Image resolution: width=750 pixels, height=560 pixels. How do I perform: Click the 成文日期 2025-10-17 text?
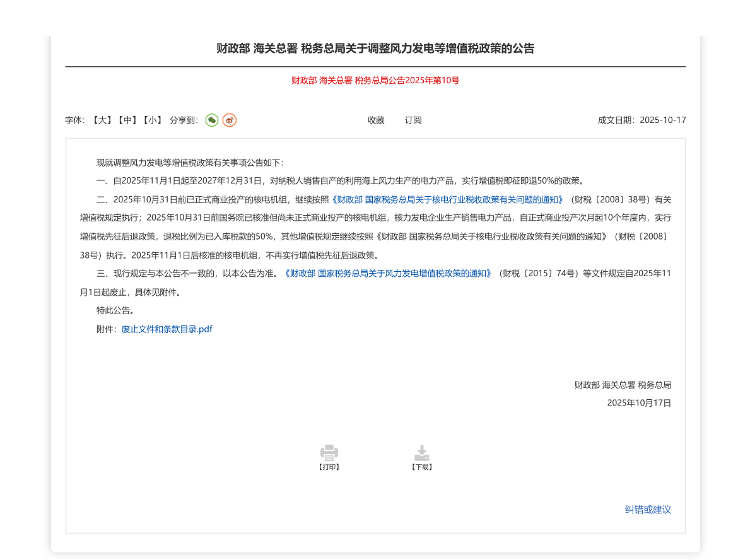coord(642,120)
